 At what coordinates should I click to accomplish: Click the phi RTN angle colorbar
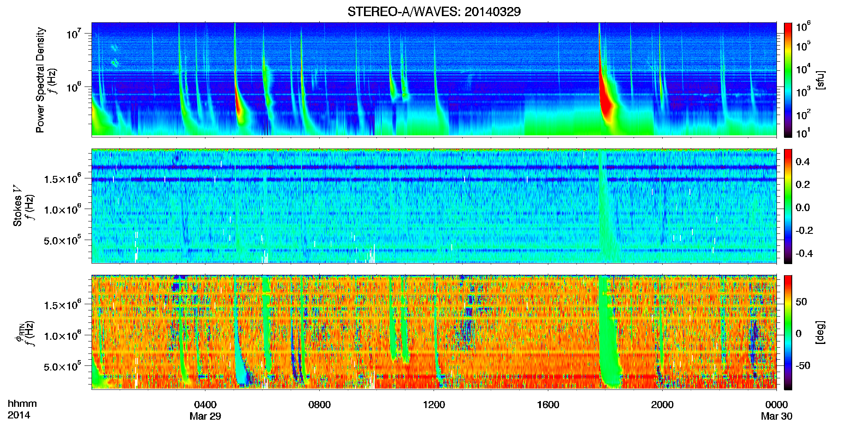point(788,332)
